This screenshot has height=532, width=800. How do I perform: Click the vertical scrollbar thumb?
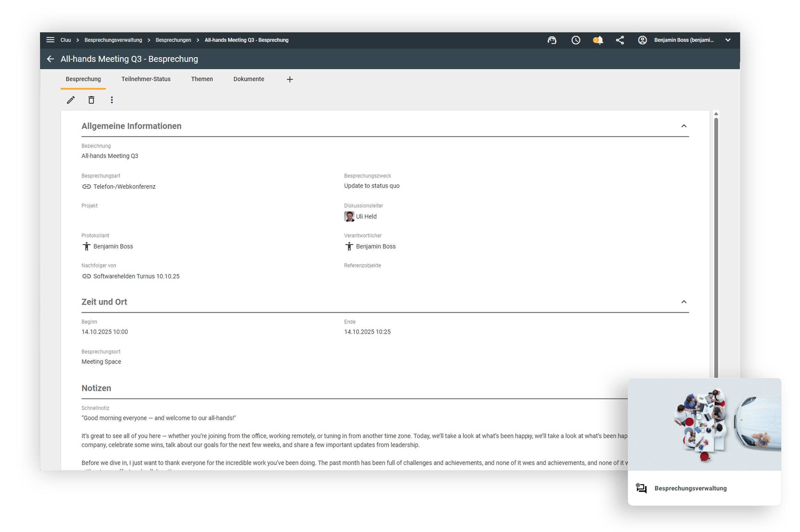click(x=716, y=244)
